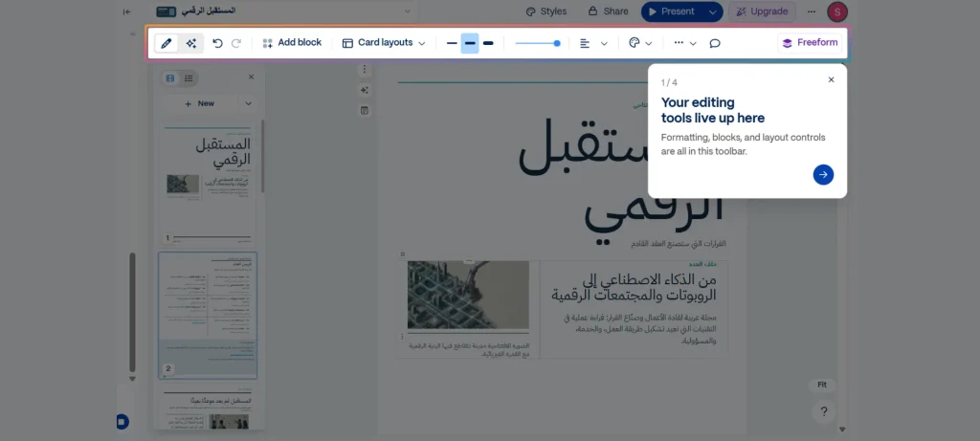The height and width of the screenshot is (441, 980).
Task: Expand the New card options chevron
Action: [248, 103]
